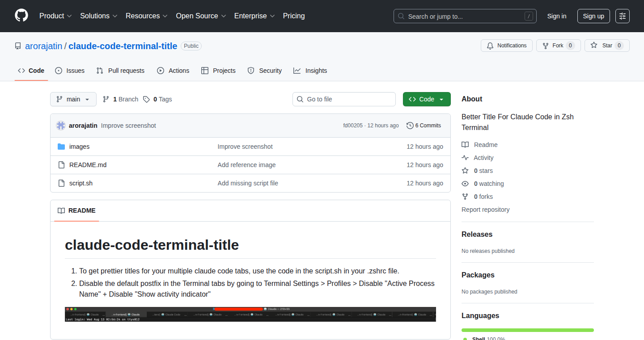This screenshot has height=340, width=644.
Task: Expand the Enterprise menu
Action: [255, 16]
